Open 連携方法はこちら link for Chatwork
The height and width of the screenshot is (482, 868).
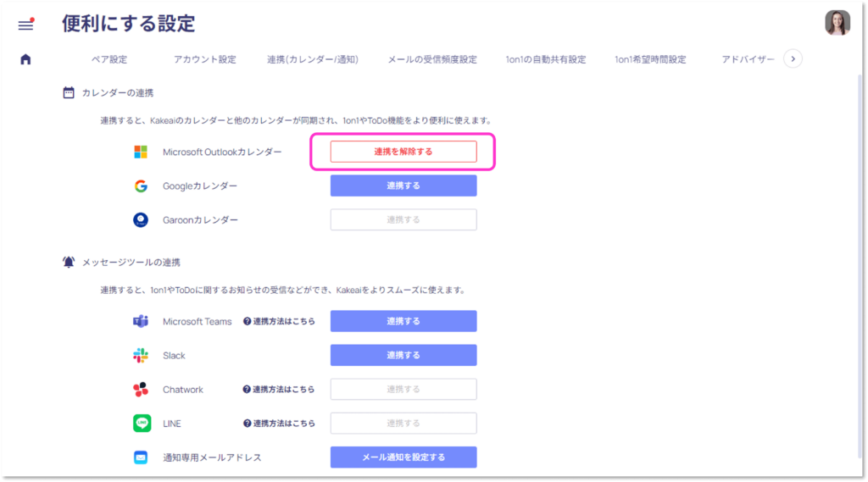[x=283, y=389]
